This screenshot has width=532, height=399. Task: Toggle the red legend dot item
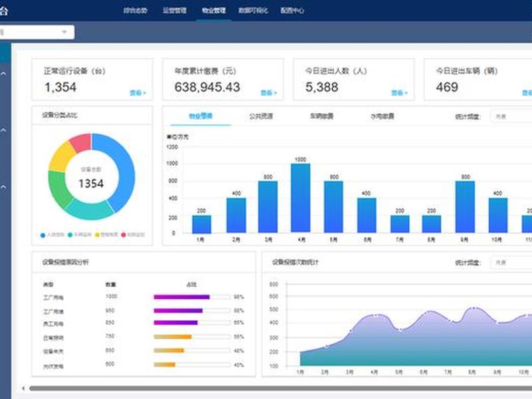point(124,235)
